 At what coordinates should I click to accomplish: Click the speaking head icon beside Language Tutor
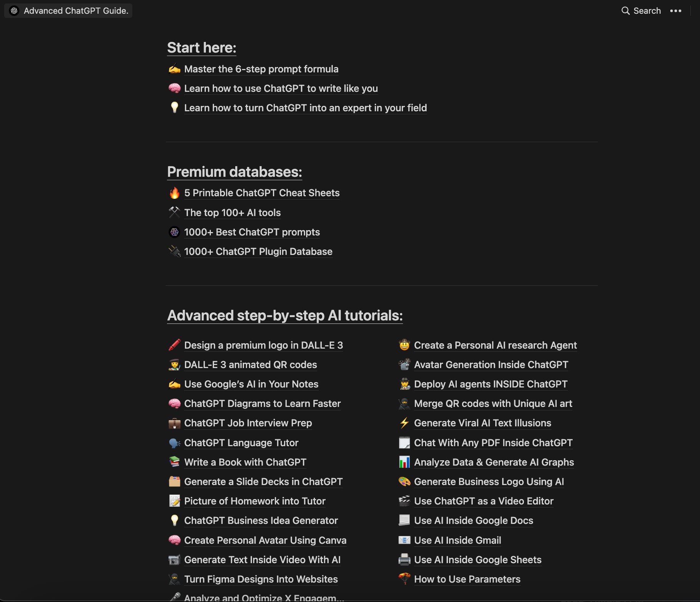pos(175,443)
